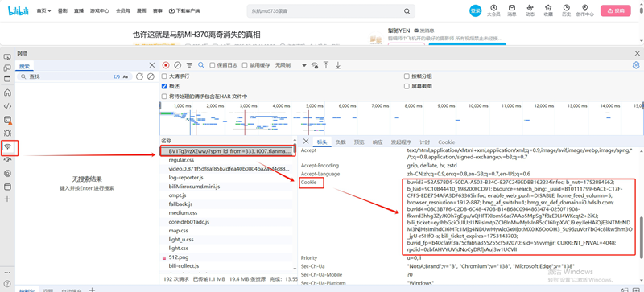The image size is (644, 292).
Task: Enable the 禁用缓存 disable cache checkbox
Action: [x=245, y=65]
